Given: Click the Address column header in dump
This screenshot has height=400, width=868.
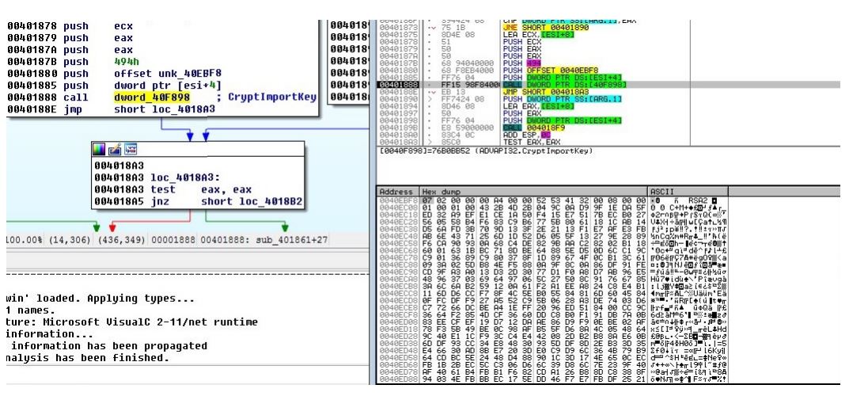Looking at the screenshot, I should tap(396, 192).
